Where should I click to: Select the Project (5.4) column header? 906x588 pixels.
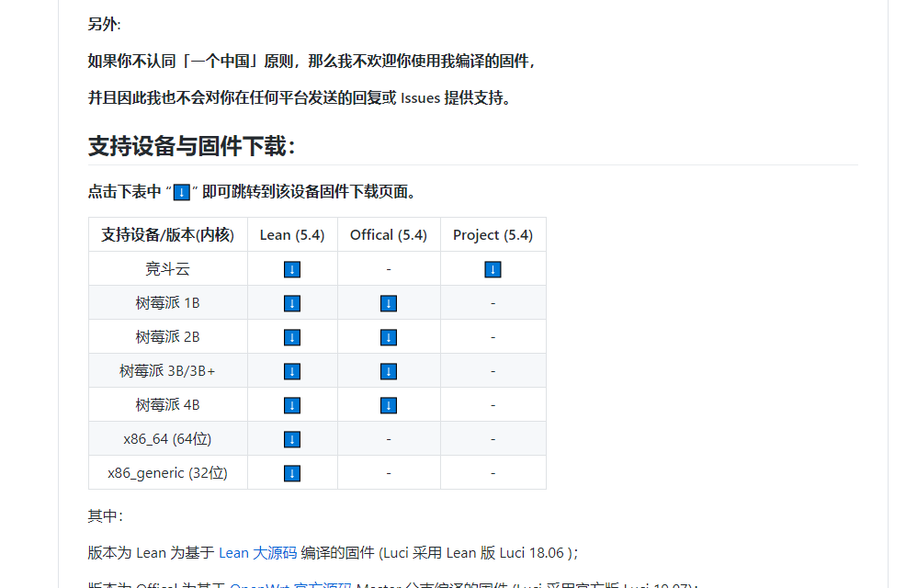493,234
